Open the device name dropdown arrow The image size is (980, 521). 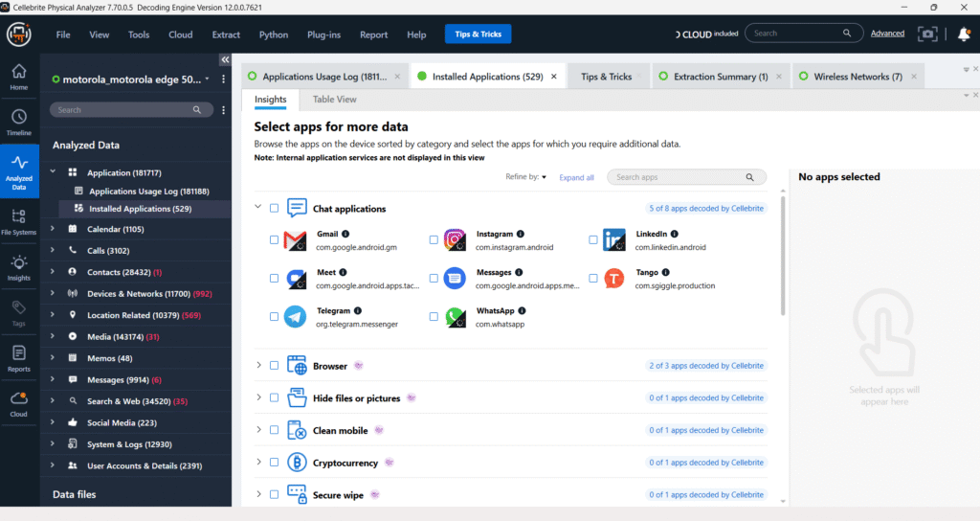coord(207,79)
